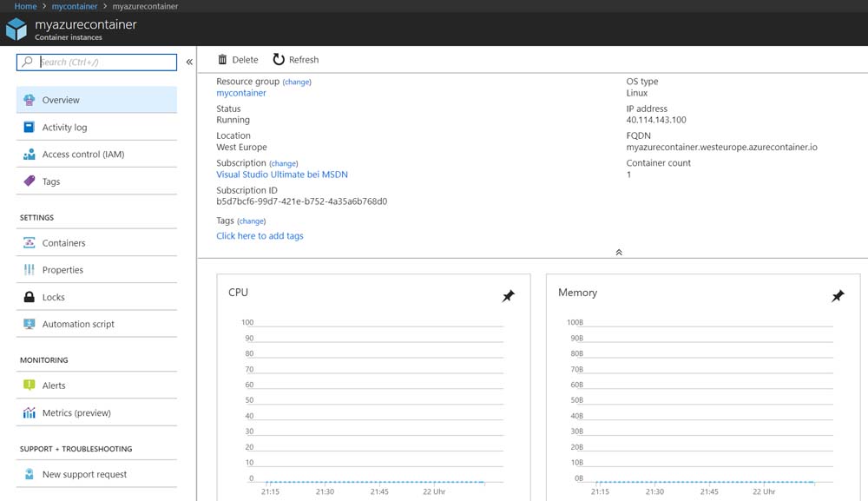The height and width of the screenshot is (501, 868).
Task: Go to Home in the breadcrumb
Action: [25, 6]
